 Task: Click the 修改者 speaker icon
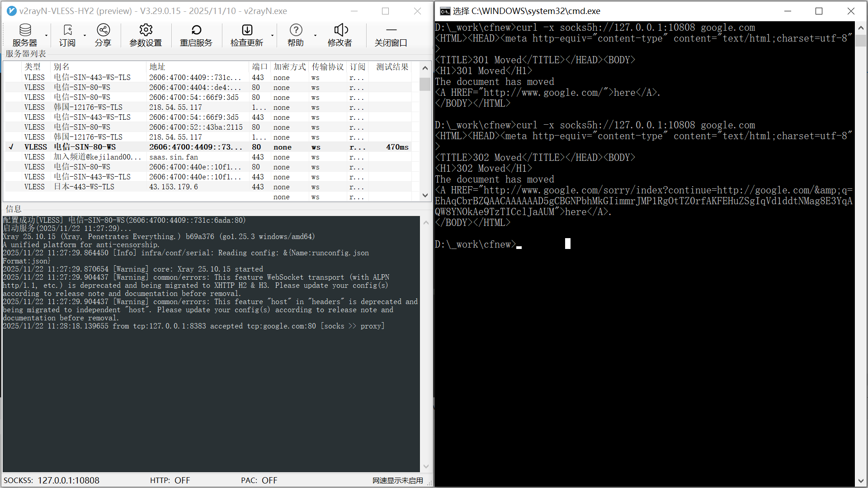[x=340, y=35]
